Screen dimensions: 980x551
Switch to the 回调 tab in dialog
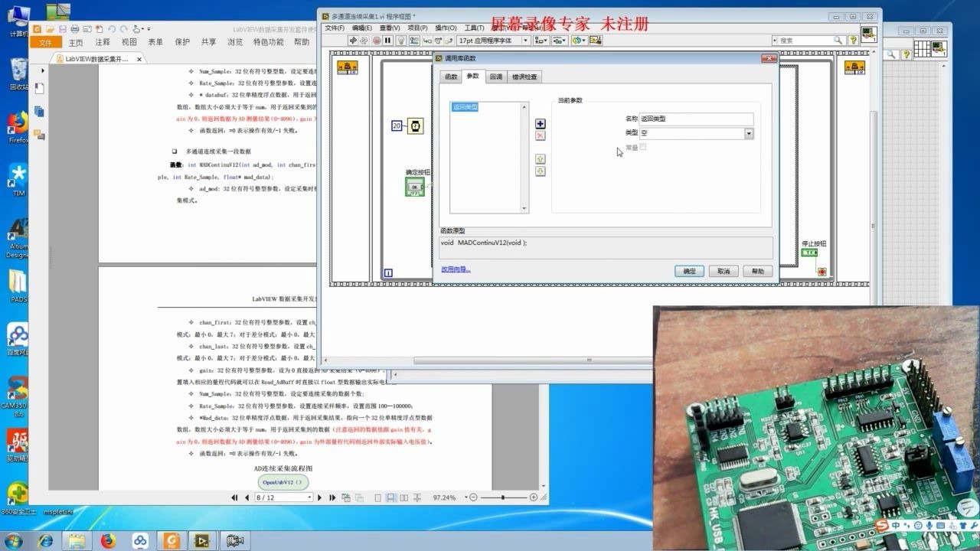(496, 77)
